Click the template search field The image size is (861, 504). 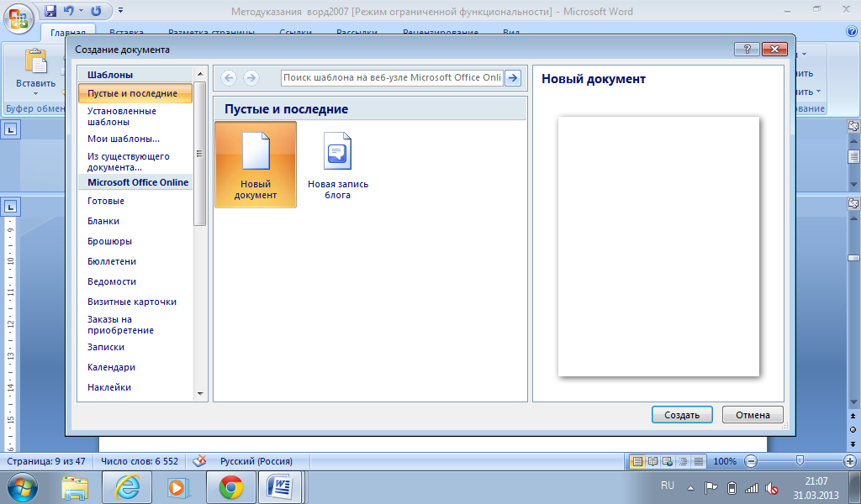392,78
